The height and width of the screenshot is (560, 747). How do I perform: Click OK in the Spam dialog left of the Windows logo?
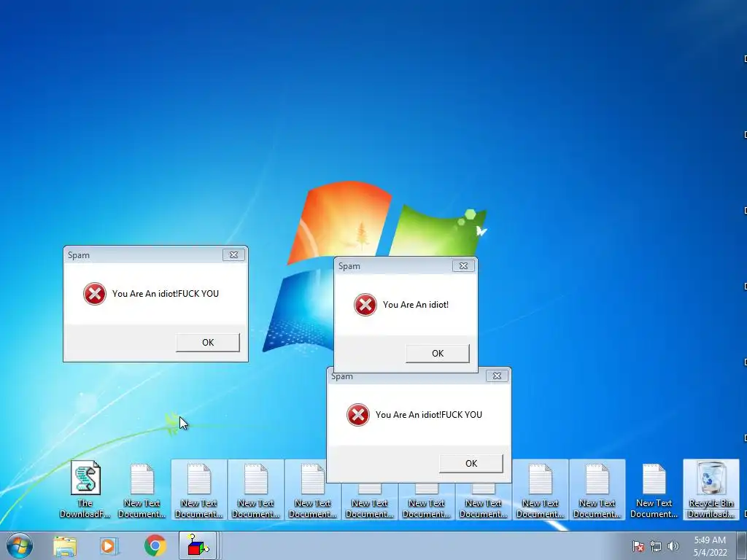click(x=208, y=343)
